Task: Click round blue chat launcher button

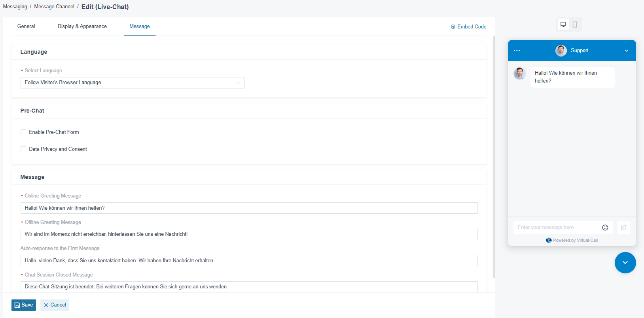Action: click(625, 263)
